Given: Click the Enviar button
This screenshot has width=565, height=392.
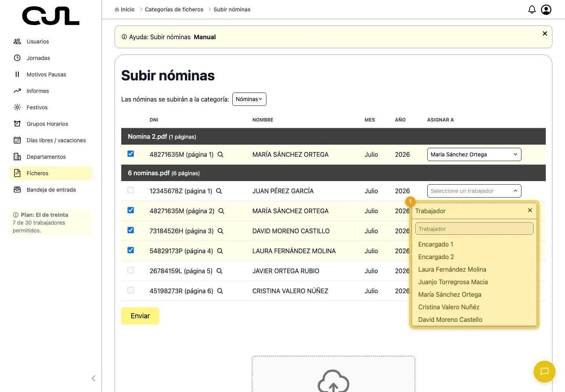Looking at the screenshot, I should [x=140, y=316].
